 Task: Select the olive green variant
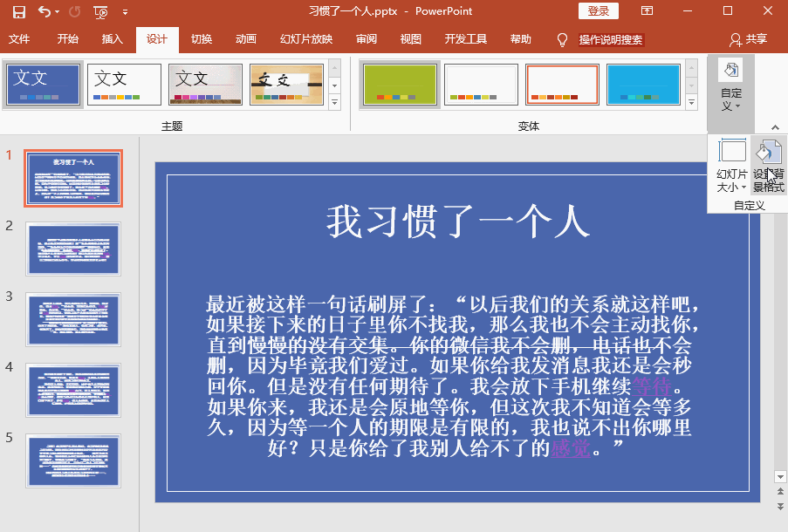click(400, 84)
